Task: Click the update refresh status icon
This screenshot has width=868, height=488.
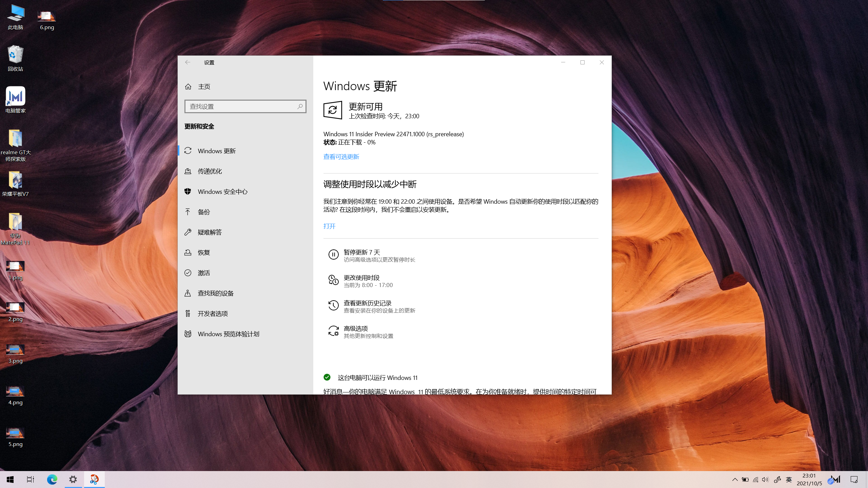Action: (x=333, y=110)
